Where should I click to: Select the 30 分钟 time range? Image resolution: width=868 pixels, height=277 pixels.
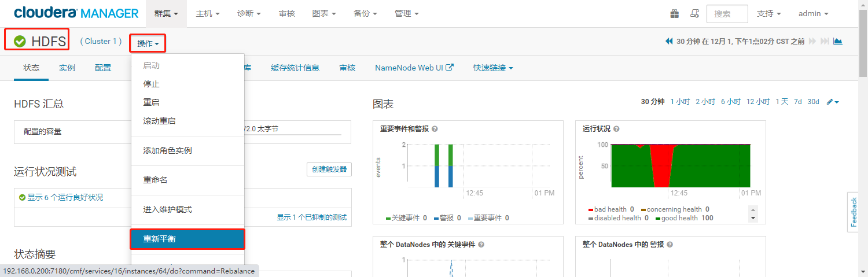point(653,102)
